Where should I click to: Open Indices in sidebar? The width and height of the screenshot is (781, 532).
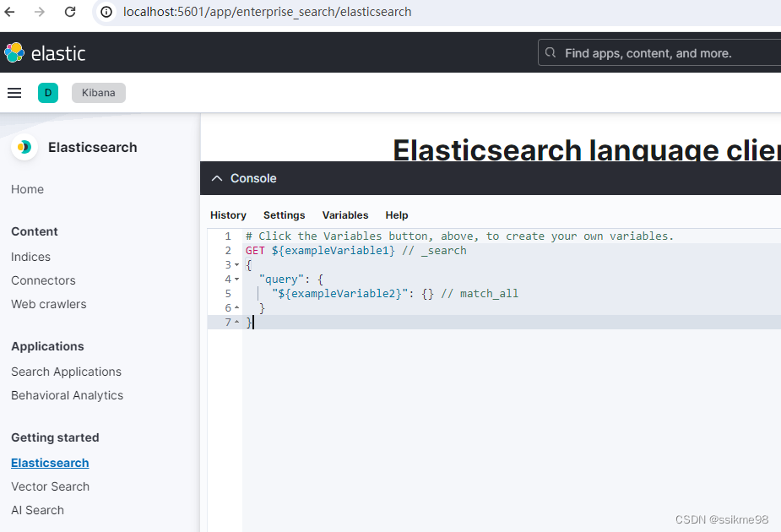(x=31, y=257)
